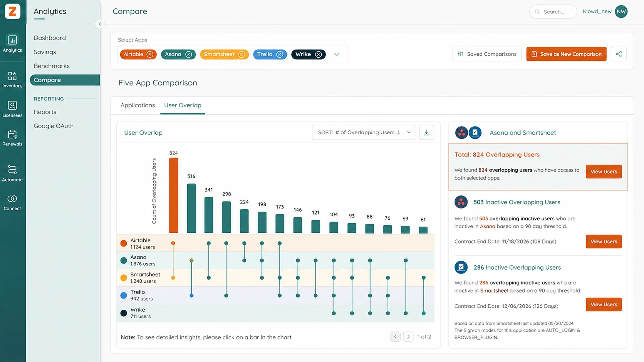Click Save as New Comparison
The width and height of the screenshot is (644, 362).
click(566, 54)
